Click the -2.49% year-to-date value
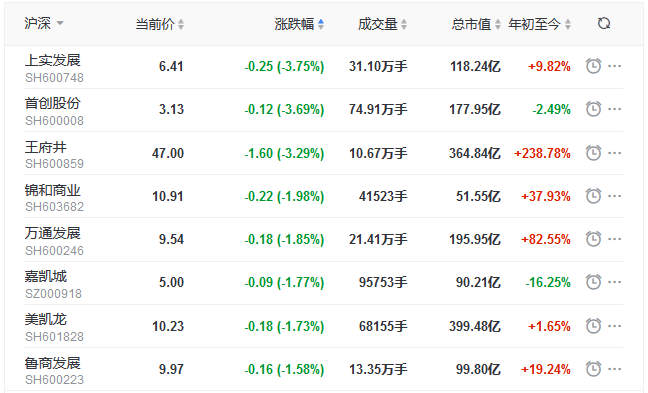 [x=551, y=110]
